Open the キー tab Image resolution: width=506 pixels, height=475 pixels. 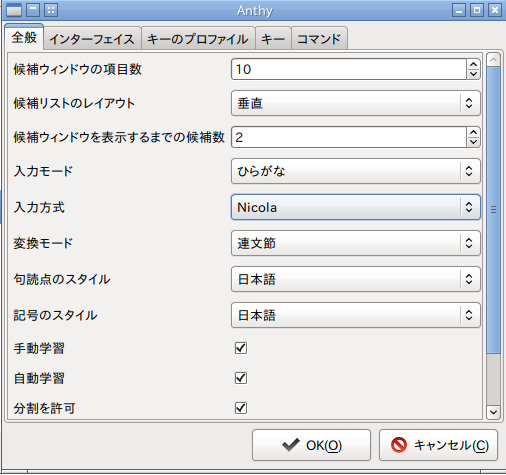point(273,39)
